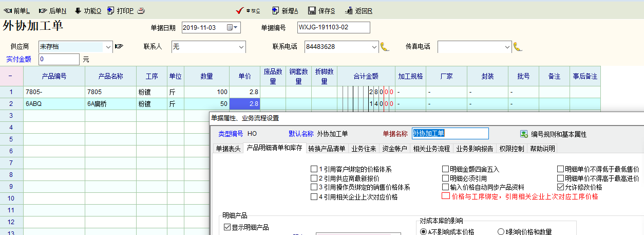This screenshot has width=644, height=235.
Task: Click the printer icon beside 打印P
Action: (141, 11)
